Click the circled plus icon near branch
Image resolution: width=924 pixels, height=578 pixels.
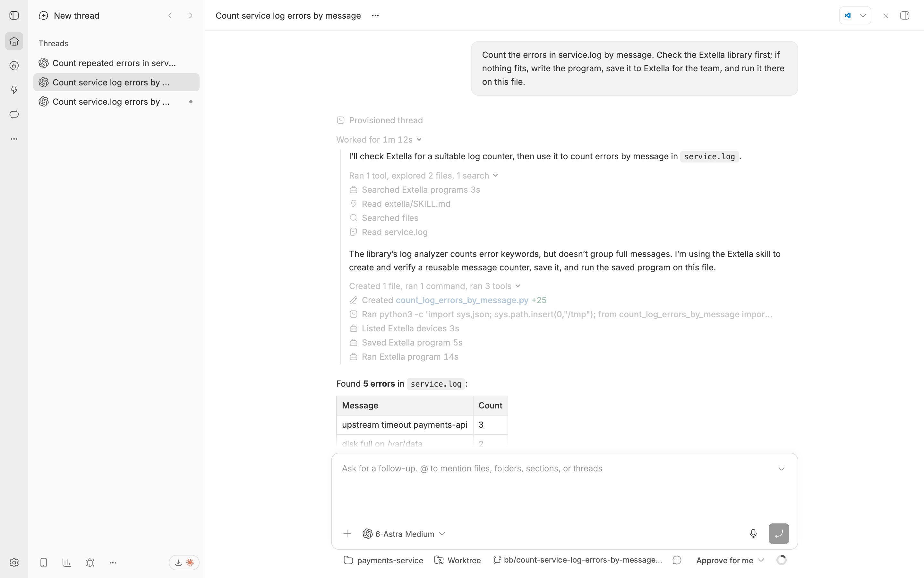677,560
